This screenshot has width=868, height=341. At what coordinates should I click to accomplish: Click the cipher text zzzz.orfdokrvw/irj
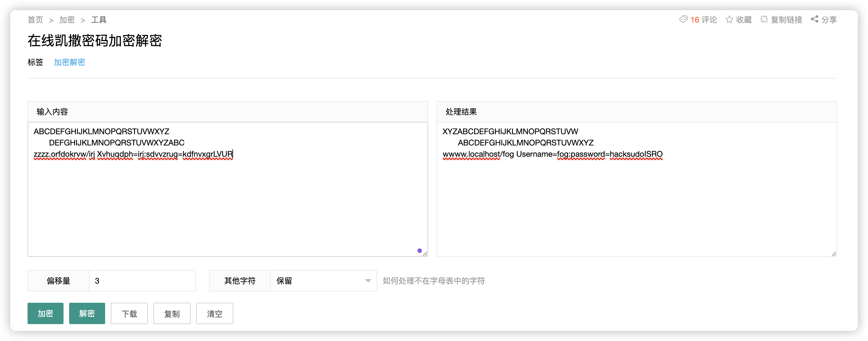[x=64, y=154]
